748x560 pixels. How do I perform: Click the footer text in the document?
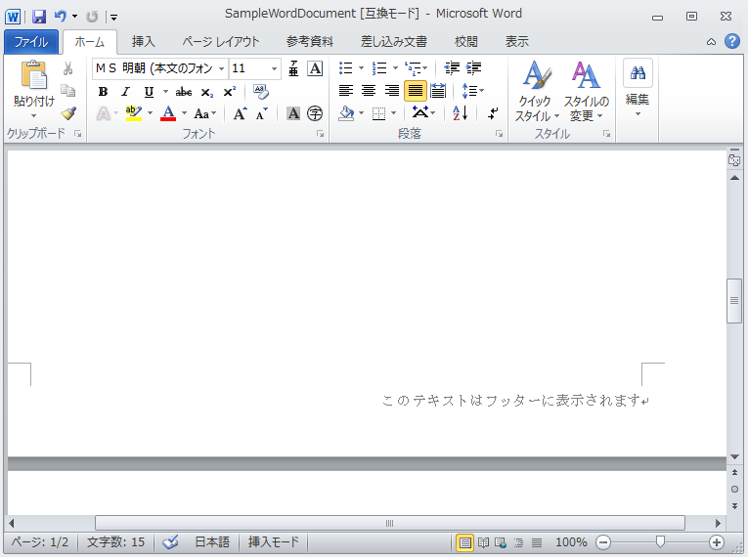coord(512,401)
